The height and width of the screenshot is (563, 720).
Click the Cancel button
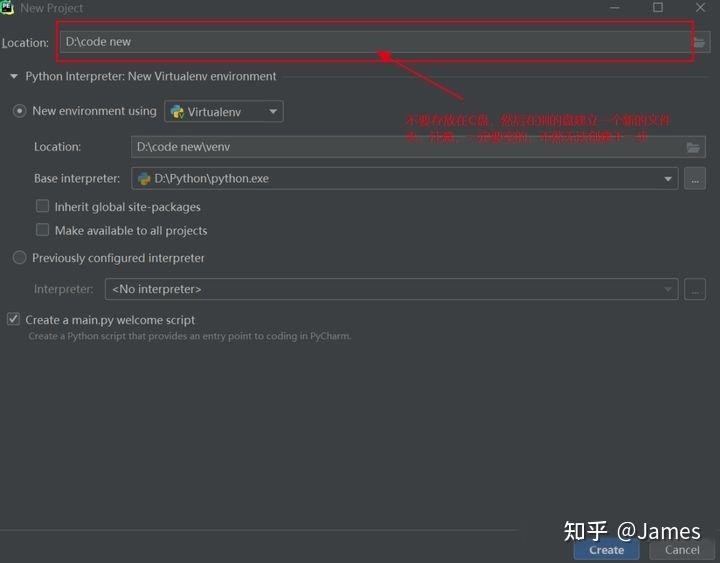(x=682, y=550)
